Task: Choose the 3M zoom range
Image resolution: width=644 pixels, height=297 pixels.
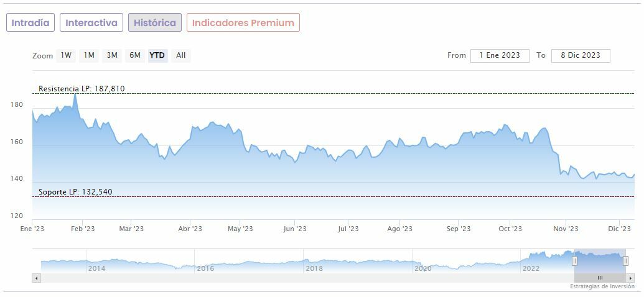Action: pyautogui.click(x=112, y=55)
